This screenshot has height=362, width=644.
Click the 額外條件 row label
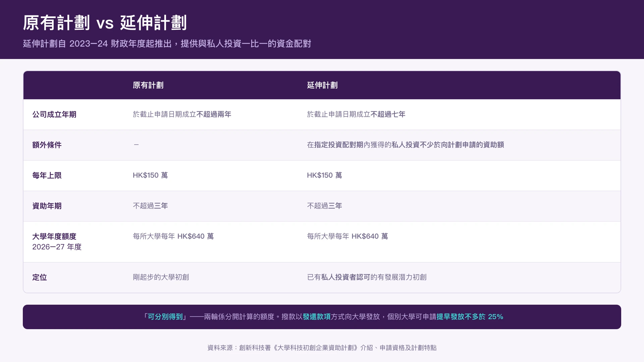tap(47, 145)
